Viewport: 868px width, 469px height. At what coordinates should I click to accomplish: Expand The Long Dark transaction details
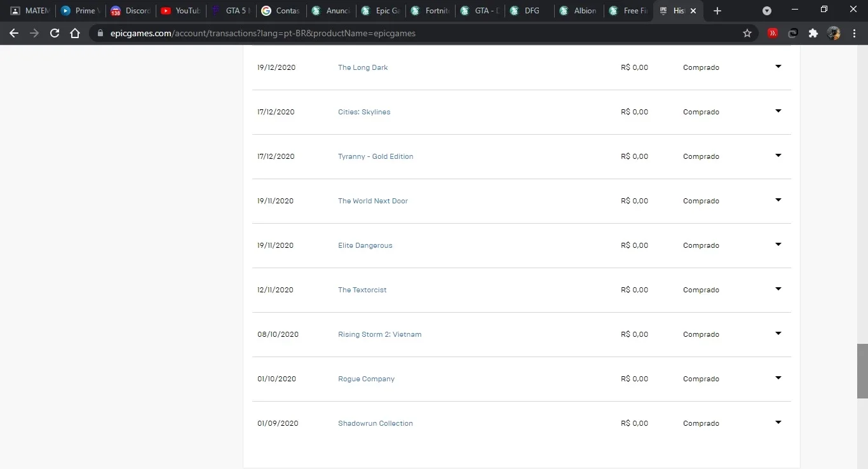pyautogui.click(x=778, y=67)
